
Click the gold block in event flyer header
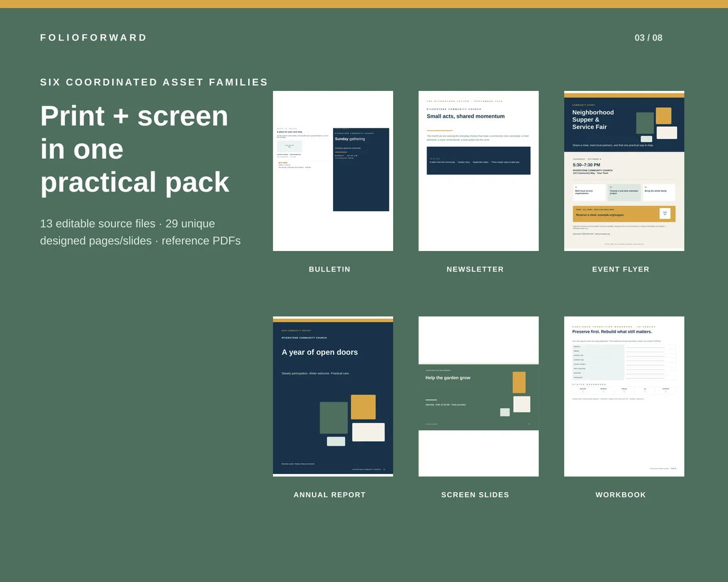coord(664,116)
